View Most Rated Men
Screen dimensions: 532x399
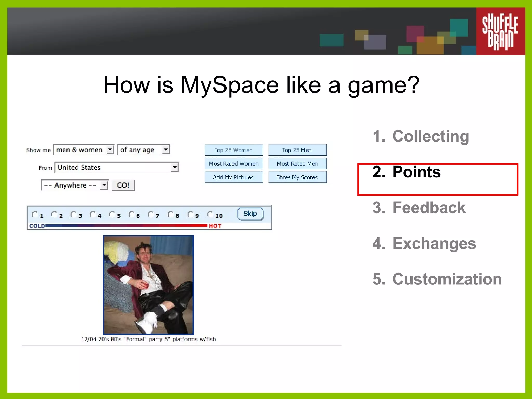(297, 164)
